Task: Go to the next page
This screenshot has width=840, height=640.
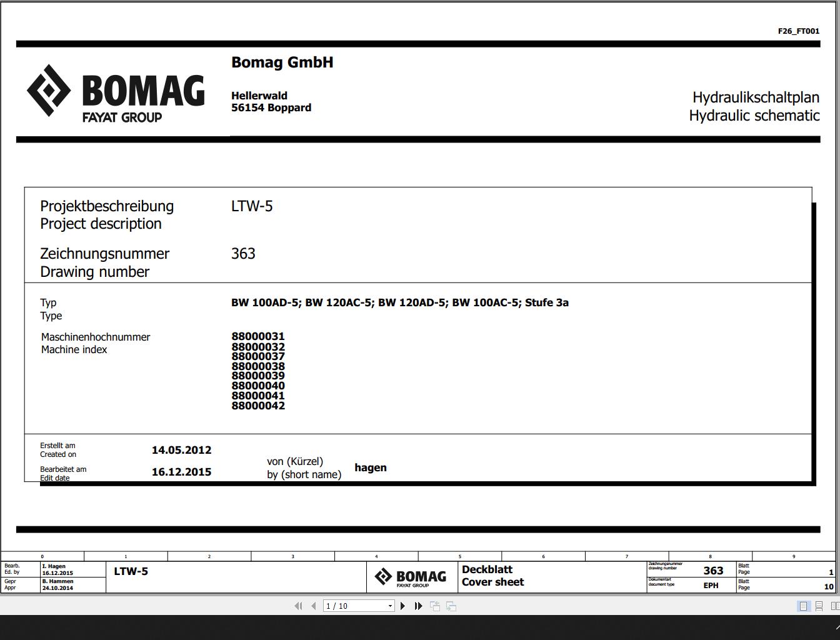Action: pyautogui.click(x=402, y=606)
